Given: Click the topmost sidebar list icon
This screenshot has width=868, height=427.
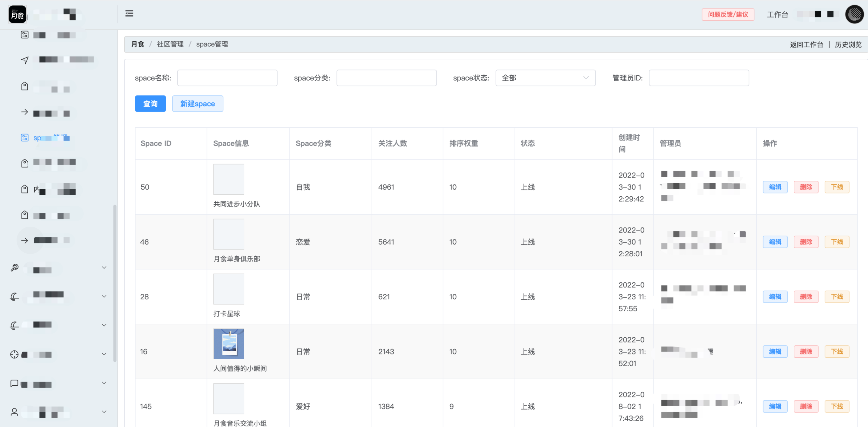Looking at the screenshot, I should pyautogui.click(x=25, y=35).
